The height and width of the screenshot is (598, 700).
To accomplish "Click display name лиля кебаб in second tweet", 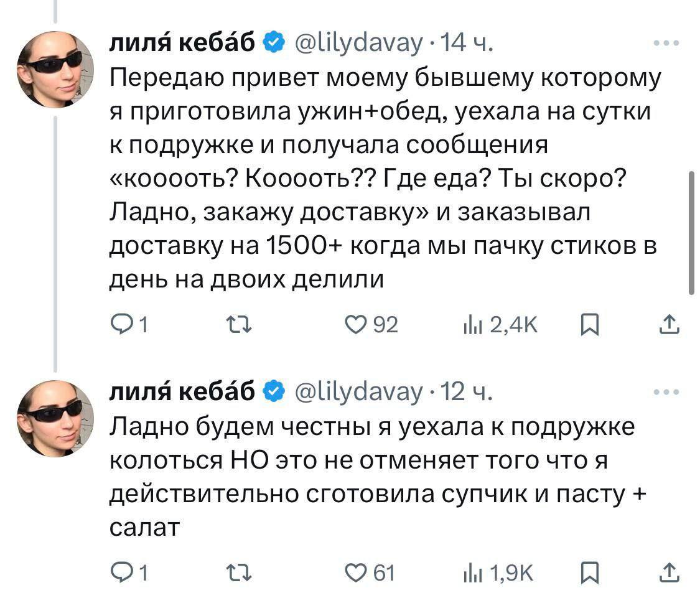I will 182,391.
